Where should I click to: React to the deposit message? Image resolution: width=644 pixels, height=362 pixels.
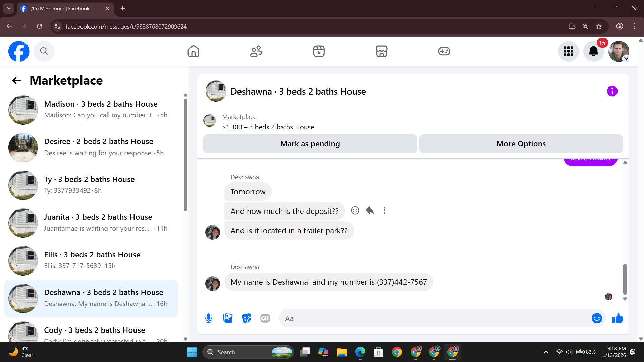tap(355, 210)
